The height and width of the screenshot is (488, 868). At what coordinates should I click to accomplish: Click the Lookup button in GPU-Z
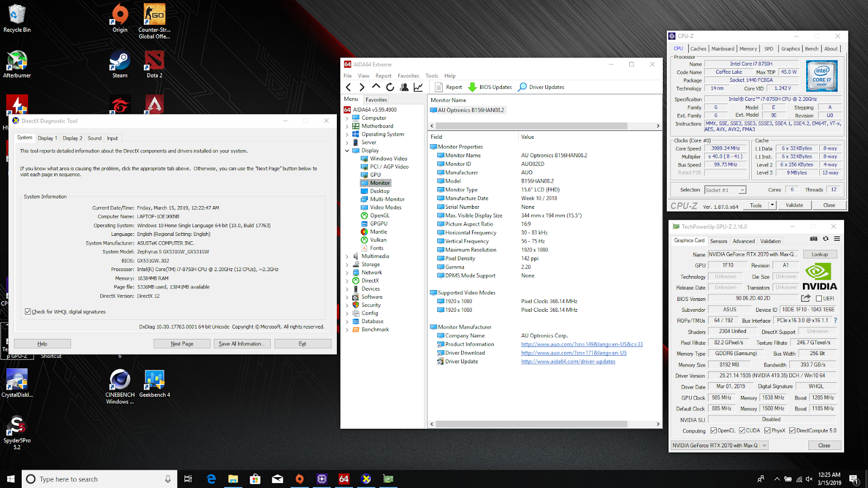click(820, 254)
